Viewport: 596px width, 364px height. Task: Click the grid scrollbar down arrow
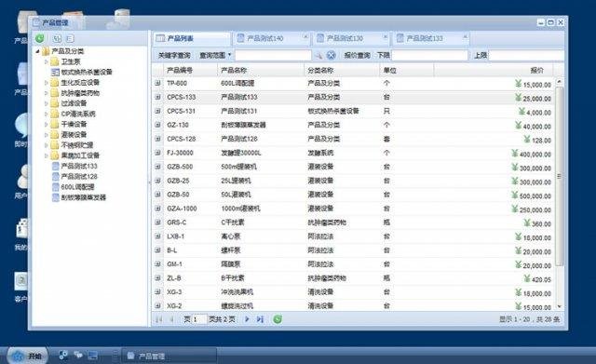click(x=559, y=306)
